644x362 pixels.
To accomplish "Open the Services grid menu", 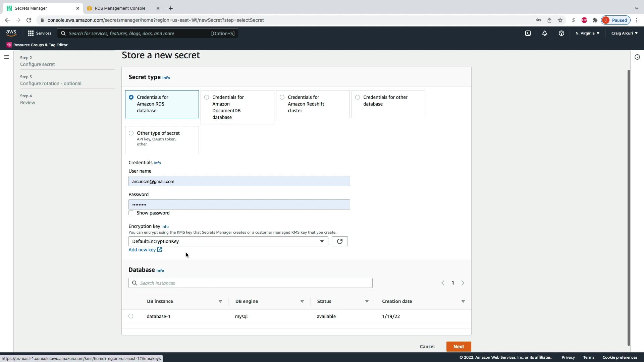I will (40, 33).
